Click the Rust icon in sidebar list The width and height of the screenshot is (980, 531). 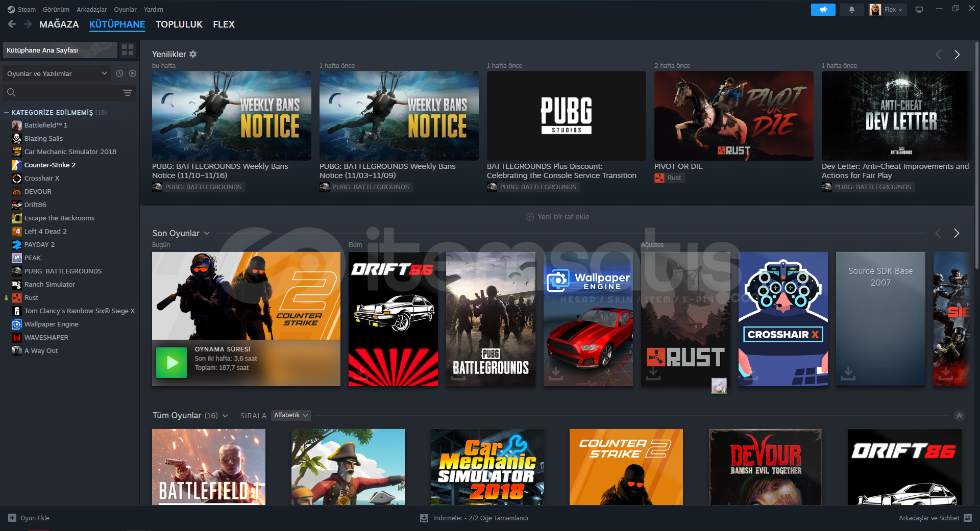click(17, 298)
